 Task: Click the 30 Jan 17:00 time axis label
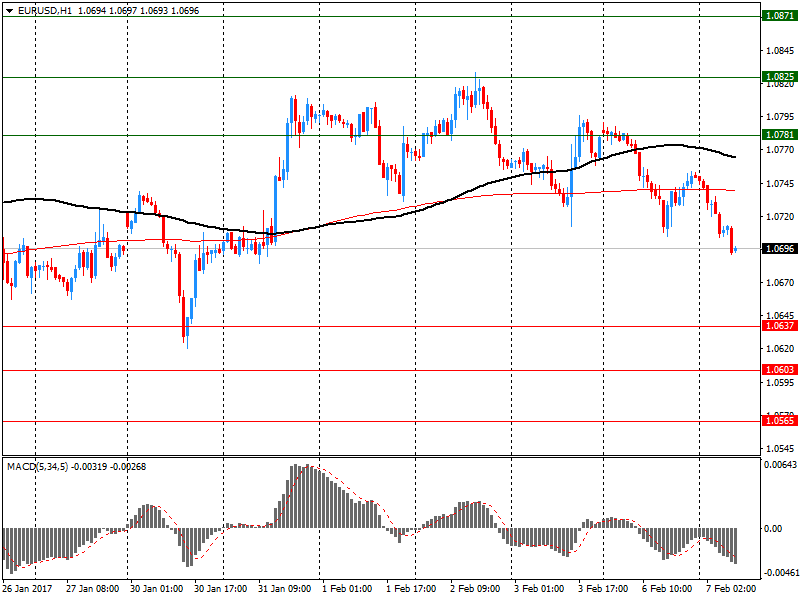pos(220,589)
